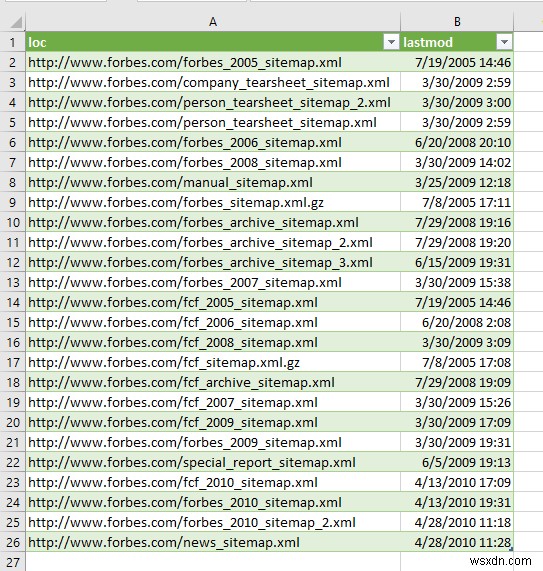
Task: Select the lastmod header cell
Action: (x=457, y=42)
